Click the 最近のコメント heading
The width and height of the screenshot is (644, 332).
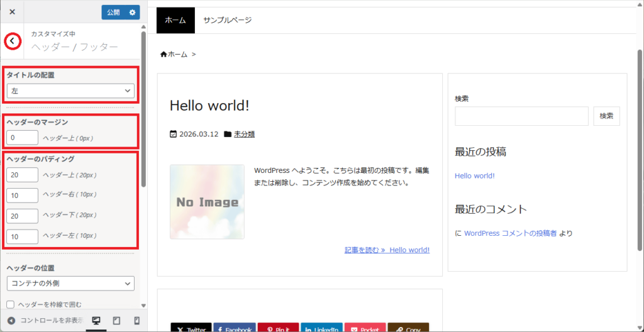click(491, 209)
